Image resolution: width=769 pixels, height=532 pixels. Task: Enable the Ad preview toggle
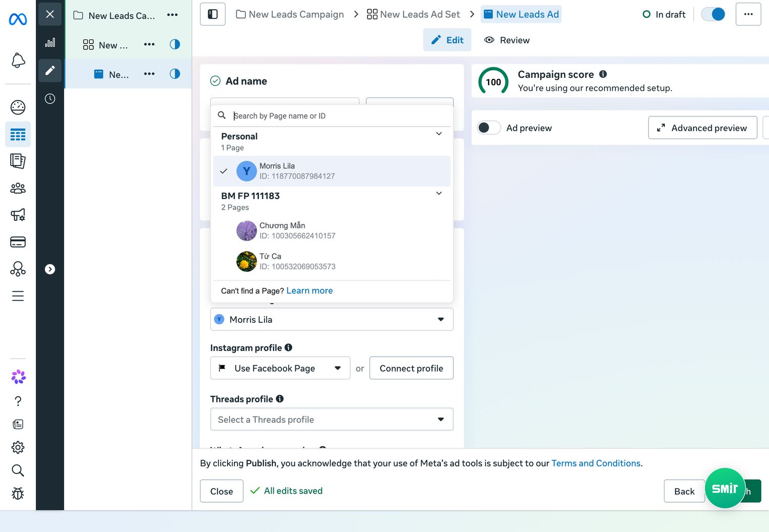489,128
